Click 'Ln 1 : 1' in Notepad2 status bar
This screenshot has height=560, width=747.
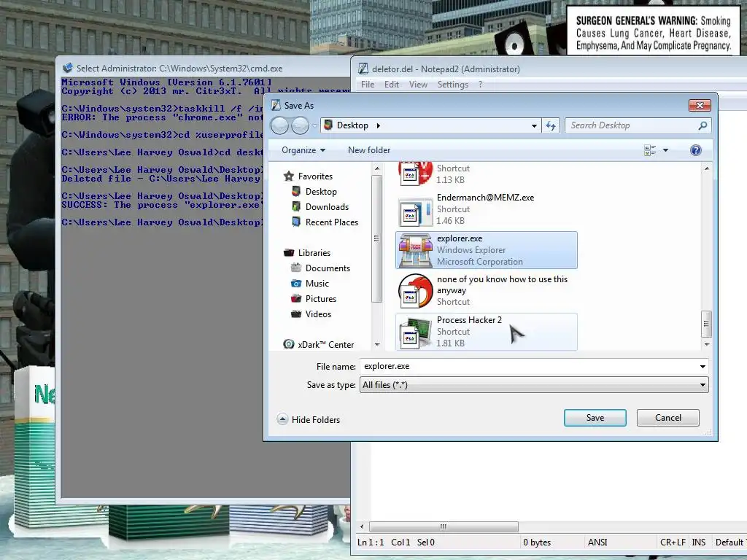coord(370,542)
